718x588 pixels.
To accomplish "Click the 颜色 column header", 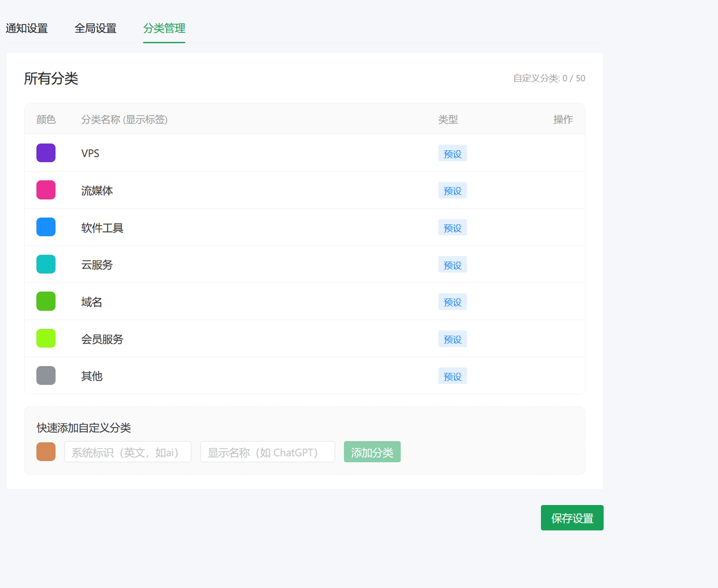I will click(46, 119).
